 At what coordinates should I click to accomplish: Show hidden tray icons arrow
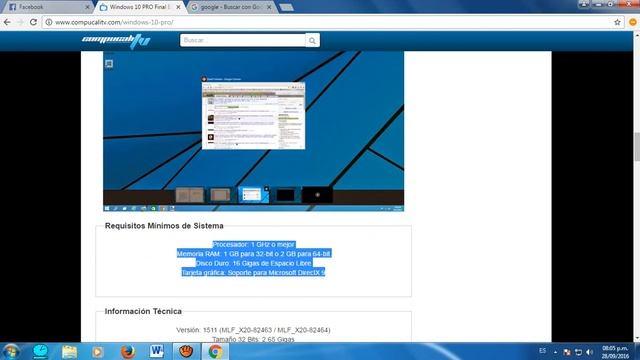[x=556, y=352]
